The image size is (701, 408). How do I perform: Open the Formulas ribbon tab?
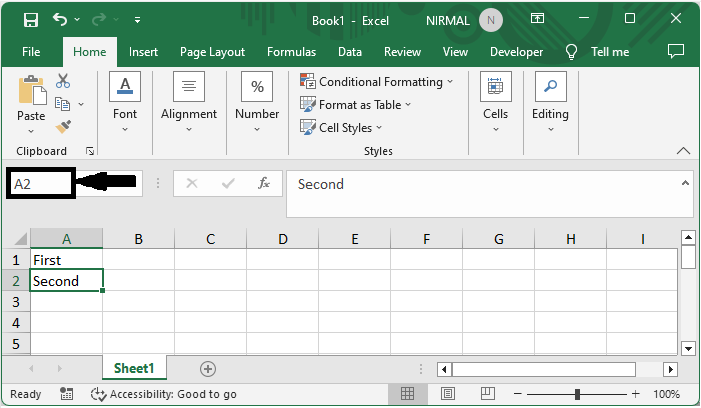pyautogui.click(x=291, y=52)
